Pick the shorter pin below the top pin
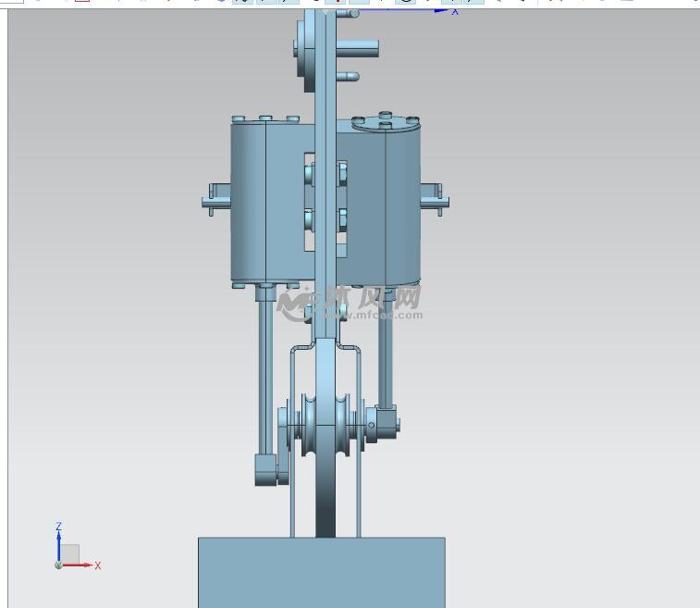Image resolution: width=700 pixels, height=608 pixels. coord(350,78)
